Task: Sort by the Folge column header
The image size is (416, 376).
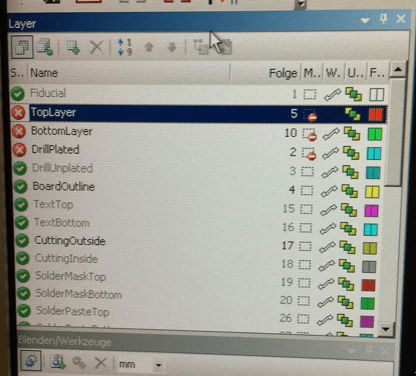Action: 283,73
